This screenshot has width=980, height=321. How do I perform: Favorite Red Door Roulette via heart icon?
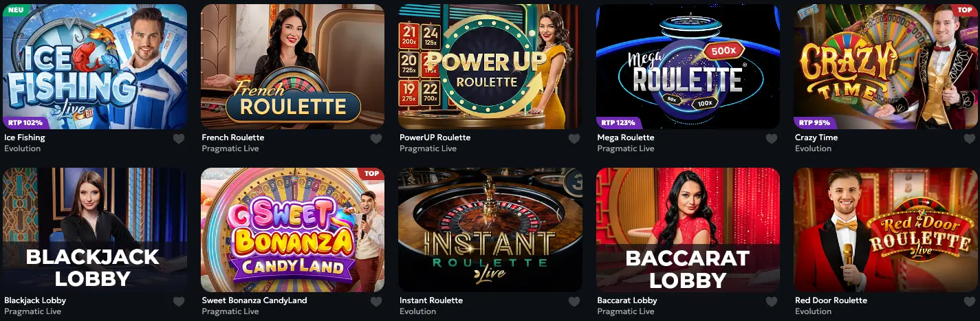click(970, 301)
